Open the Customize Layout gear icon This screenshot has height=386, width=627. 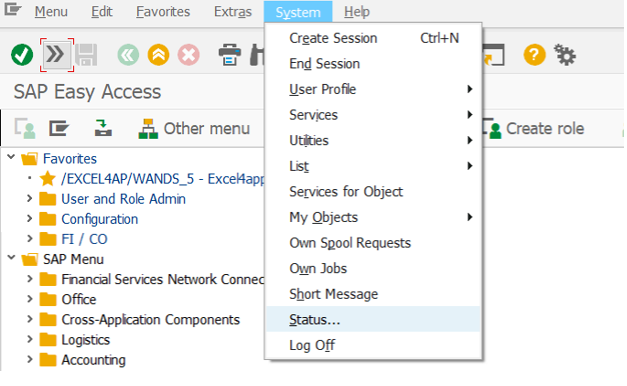(x=565, y=55)
